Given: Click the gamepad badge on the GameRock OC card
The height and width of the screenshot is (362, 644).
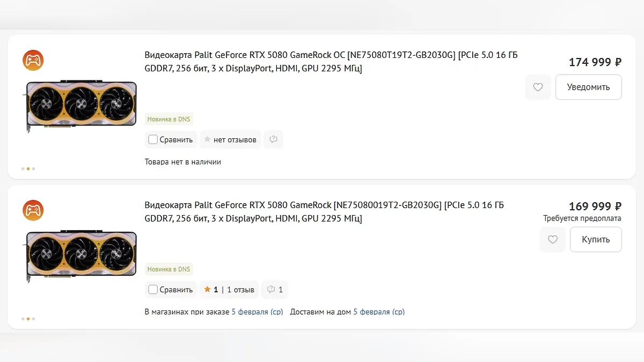Looking at the screenshot, I should click(x=33, y=60).
